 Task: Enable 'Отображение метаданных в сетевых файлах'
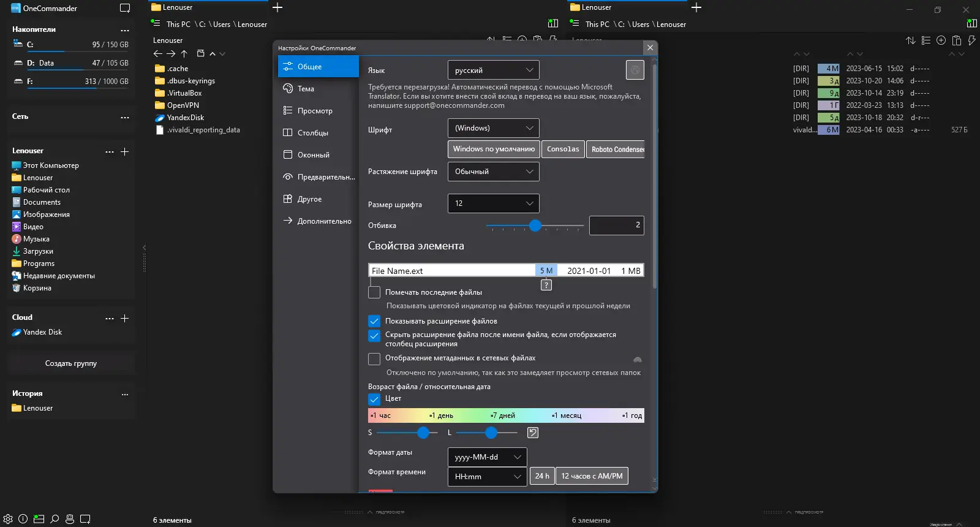[x=374, y=359]
